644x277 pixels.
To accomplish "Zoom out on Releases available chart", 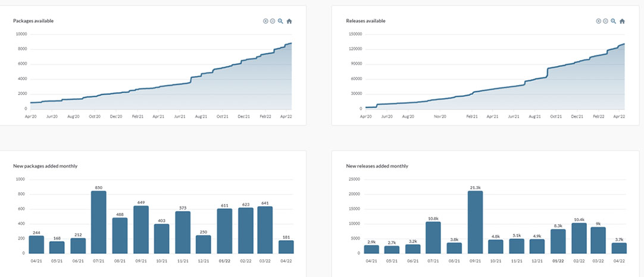I will click(605, 21).
